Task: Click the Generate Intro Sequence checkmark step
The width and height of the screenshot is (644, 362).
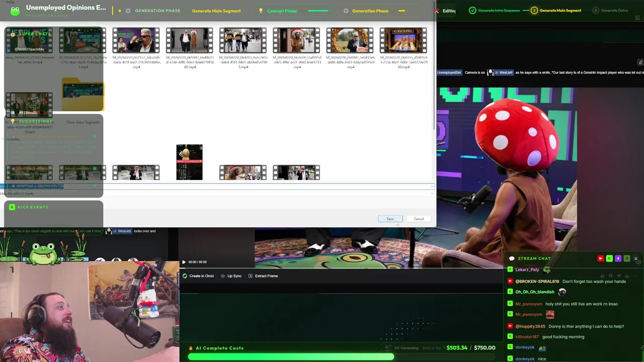Action: point(472,11)
